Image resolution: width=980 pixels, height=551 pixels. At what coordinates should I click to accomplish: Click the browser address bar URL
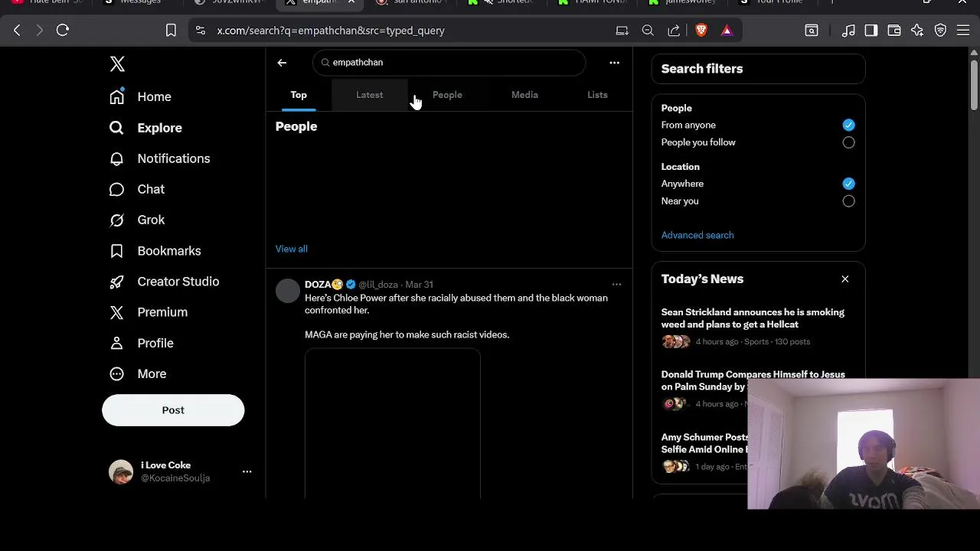pyautogui.click(x=331, y=31)
